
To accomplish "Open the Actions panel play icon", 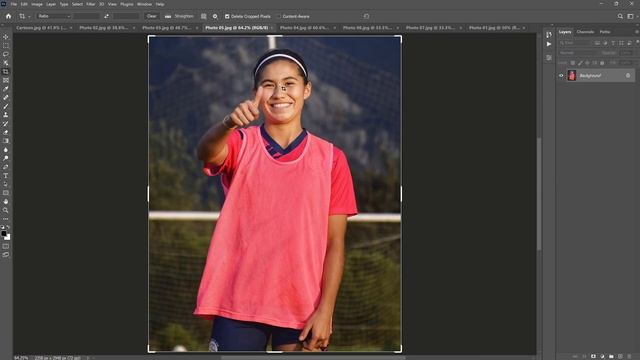I will (x=549, y=44).
